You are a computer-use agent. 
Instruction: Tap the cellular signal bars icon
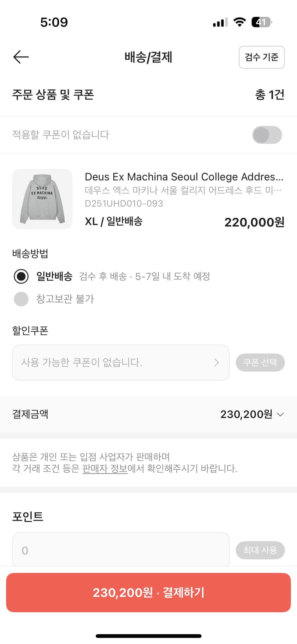click(x=220, y=23)
